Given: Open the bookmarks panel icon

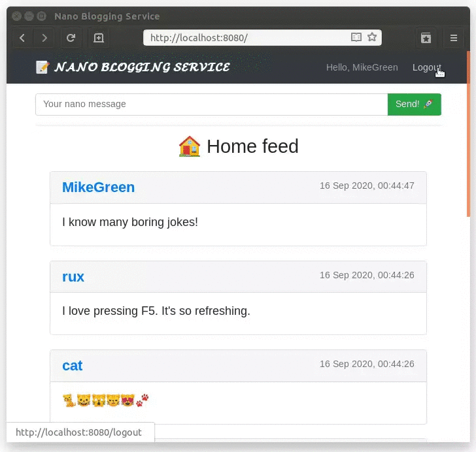Looking at the screenshot, I should [x=426, y=38].
